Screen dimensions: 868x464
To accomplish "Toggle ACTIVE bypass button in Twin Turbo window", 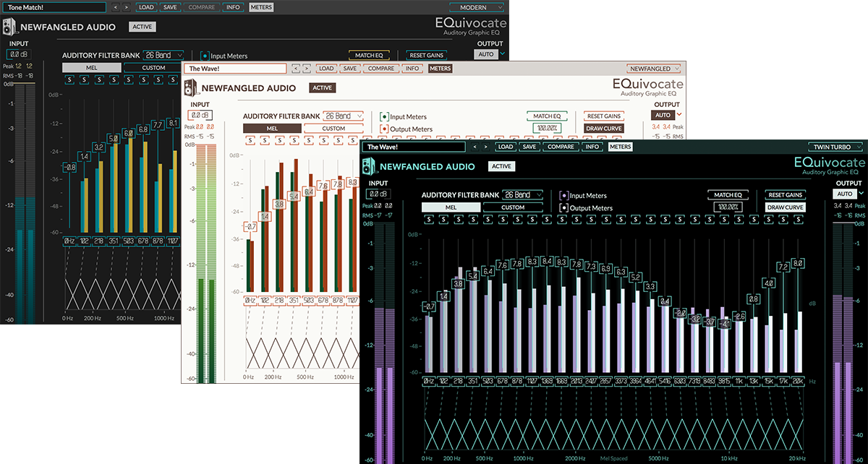I will coord(501,166).
